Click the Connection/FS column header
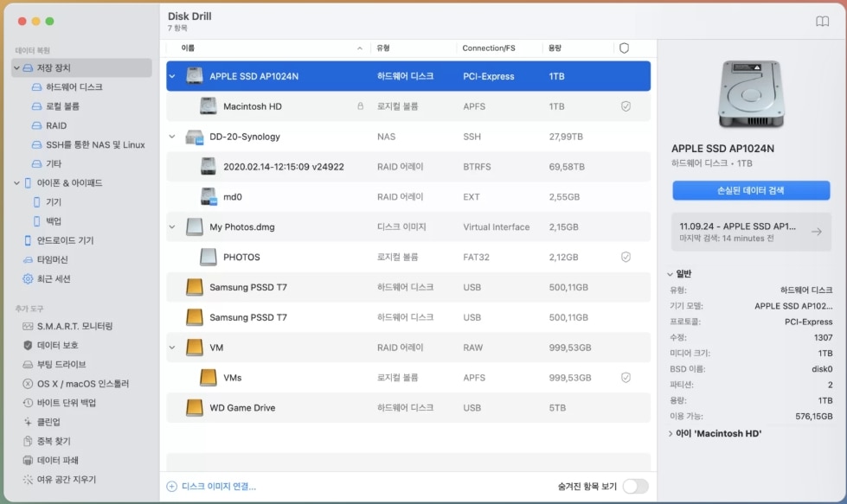Viewport: 847px width, 504px height. tap(489, 48)
